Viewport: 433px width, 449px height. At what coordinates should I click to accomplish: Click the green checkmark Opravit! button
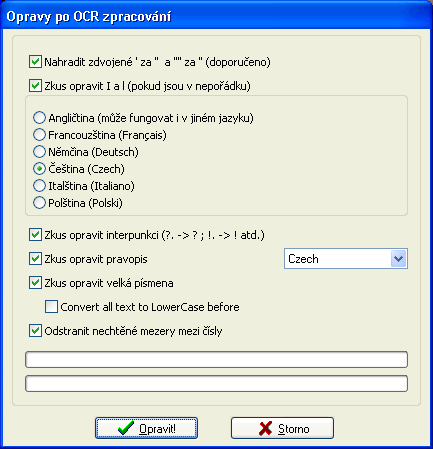click(x=146, y=428)
